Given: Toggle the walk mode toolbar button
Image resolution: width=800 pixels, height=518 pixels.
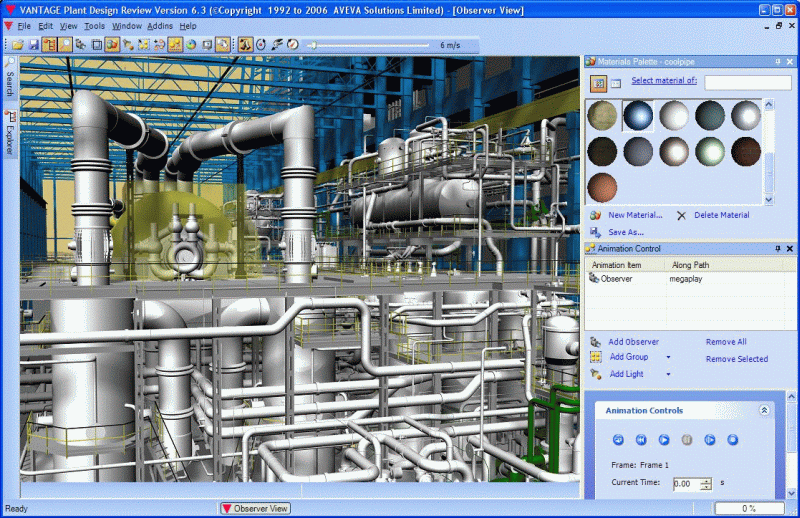Looking at the screenshot, I should pyautogui.click(x=244, y=45).
